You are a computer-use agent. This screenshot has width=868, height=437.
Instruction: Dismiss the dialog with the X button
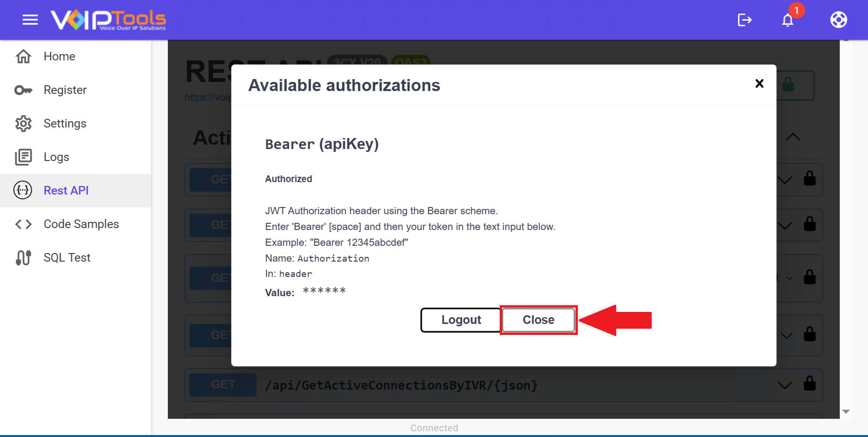[x=759, y=84]
